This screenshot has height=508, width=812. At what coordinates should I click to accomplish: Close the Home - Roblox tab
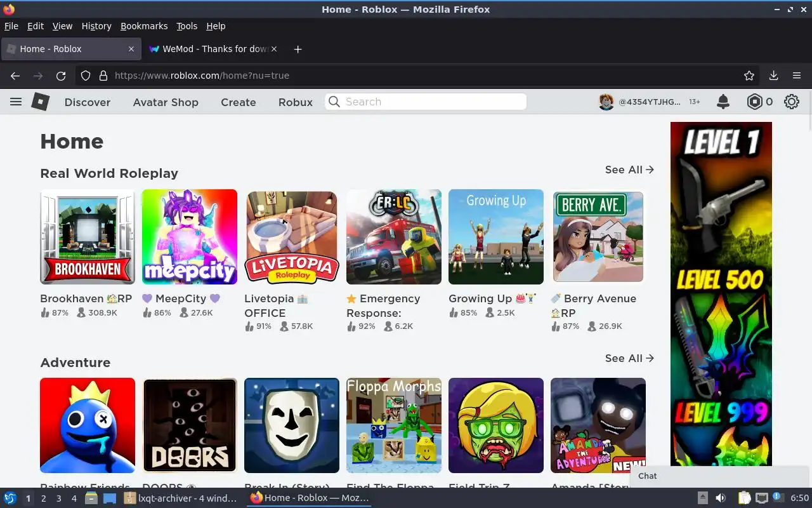point(131,49)
